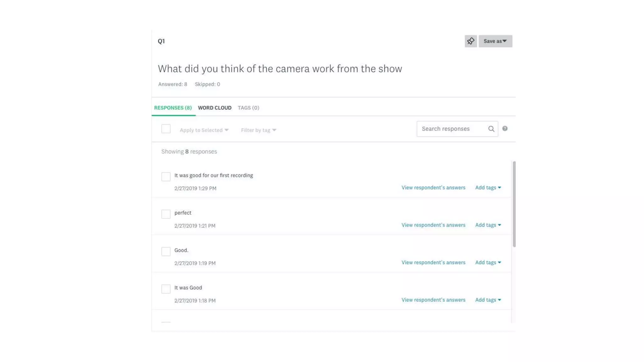Click the help question mark icon
This screenshot has height=362, width=644.
505,129
